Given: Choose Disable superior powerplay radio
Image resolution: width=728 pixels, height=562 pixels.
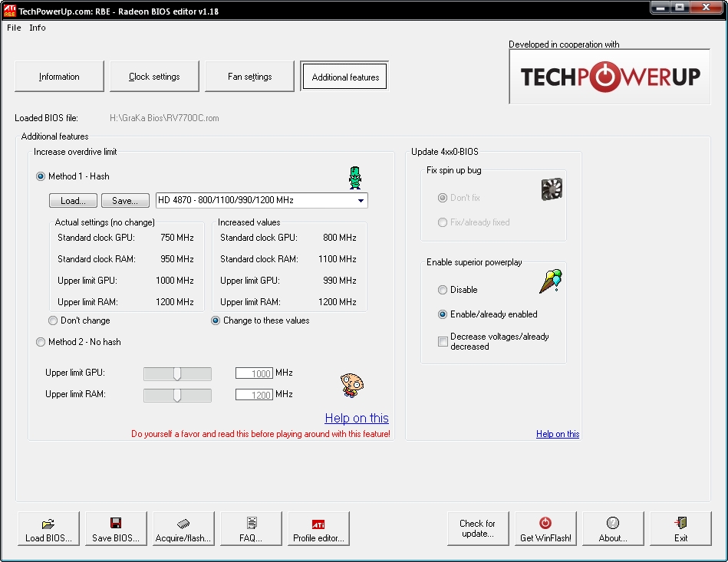Looking at the screenshot, I should pos(443,290).
